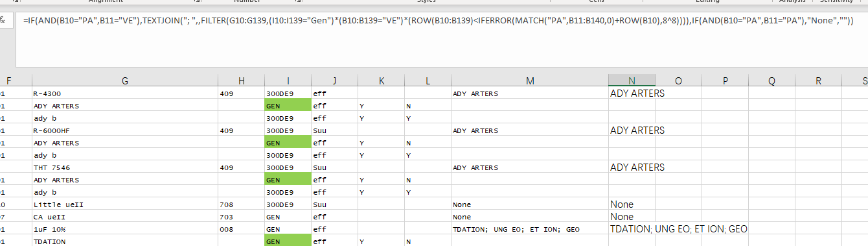The image size is (868, 246).
Task: Click the 409 cell in the R-4300 row
Action: pos(241,93)
